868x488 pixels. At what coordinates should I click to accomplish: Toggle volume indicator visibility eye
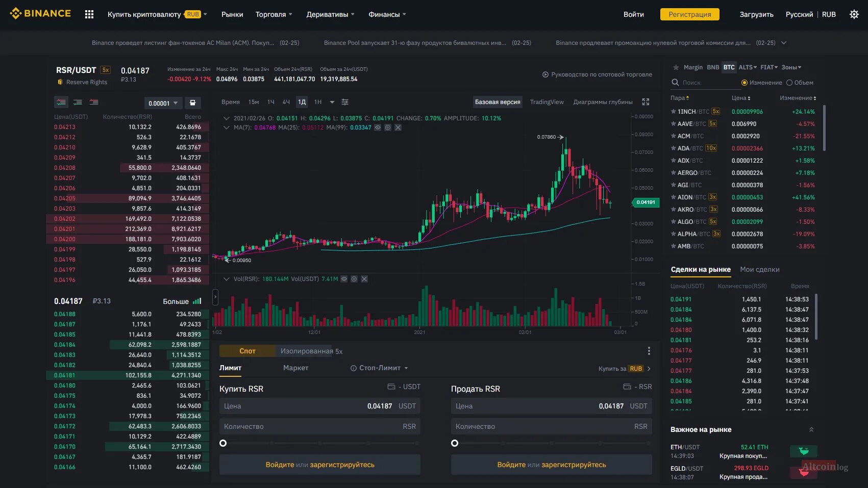344,279
